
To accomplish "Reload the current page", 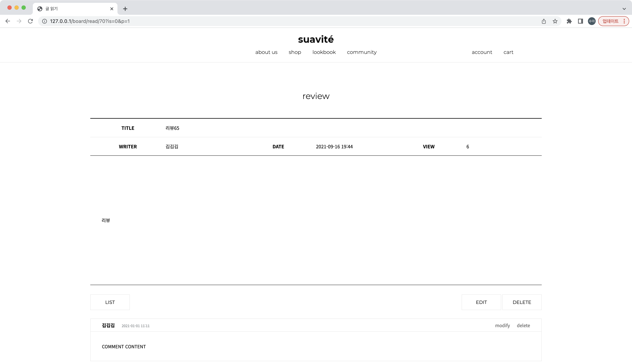I will pyautogui.click(x=30, y=21).
